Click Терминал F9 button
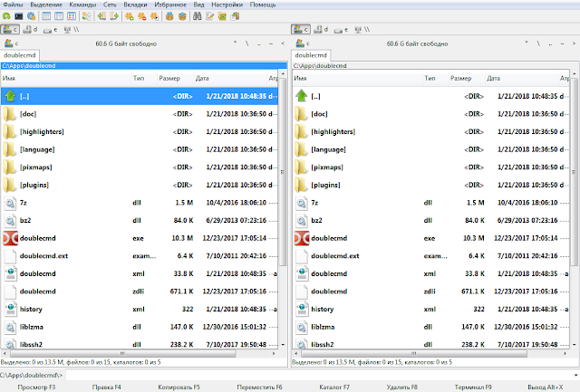The image size is (580, 392). point(473,387)
